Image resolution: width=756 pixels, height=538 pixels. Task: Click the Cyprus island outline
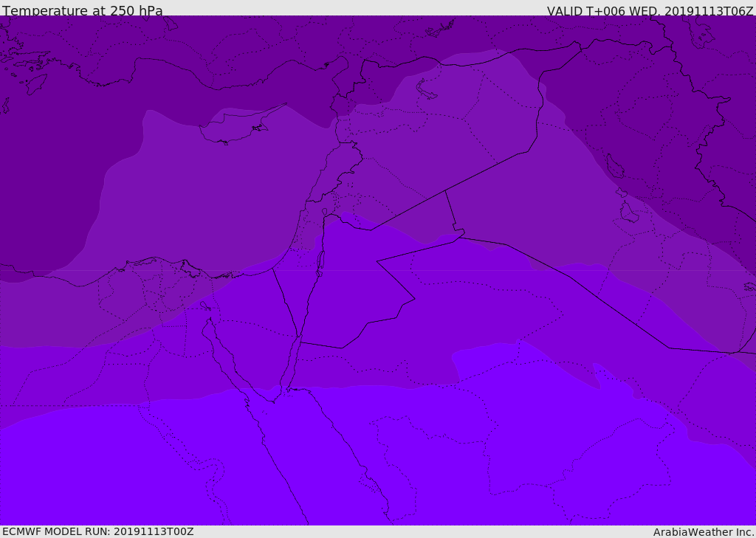pos(233,131)
